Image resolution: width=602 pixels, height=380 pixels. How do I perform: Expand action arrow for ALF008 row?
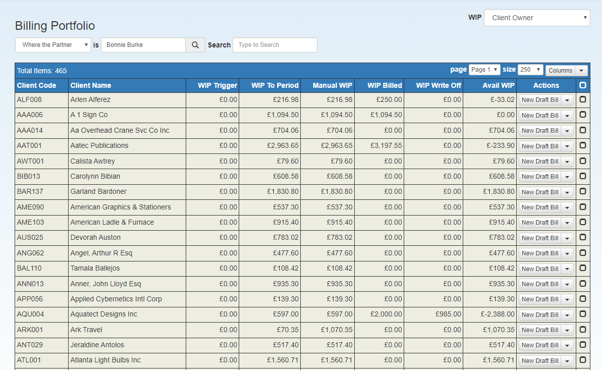tap(567, 100)
